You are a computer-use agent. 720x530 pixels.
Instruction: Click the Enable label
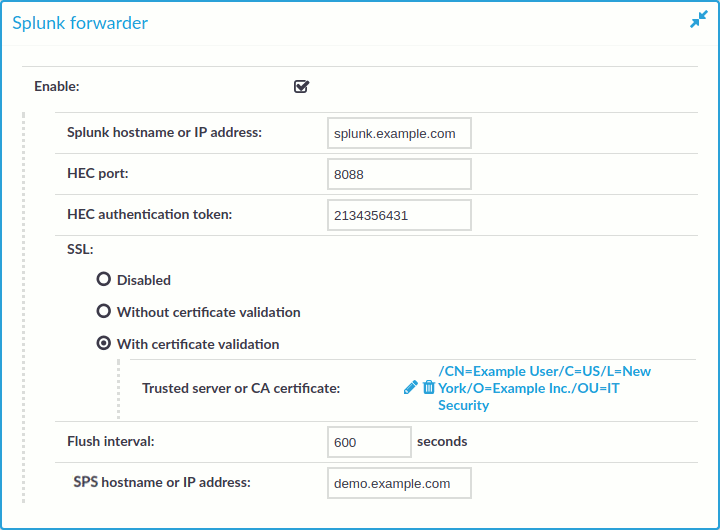57,86
